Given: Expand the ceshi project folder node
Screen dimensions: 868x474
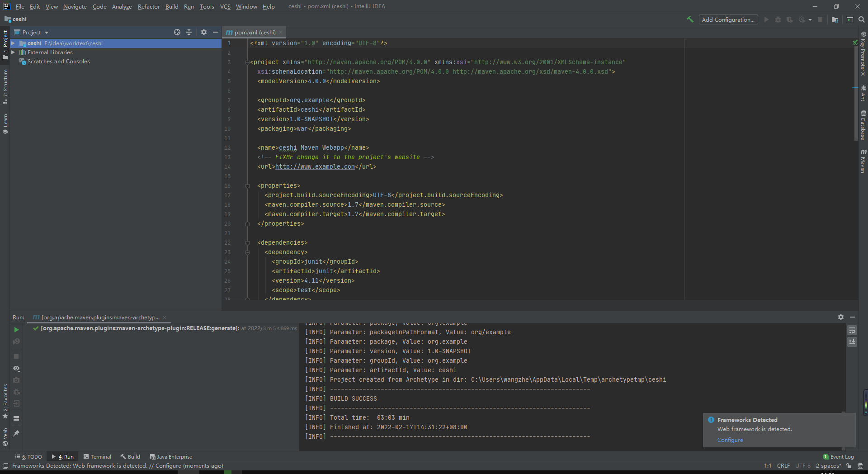Looking at the screenshot, I should (x=13, y=43).
